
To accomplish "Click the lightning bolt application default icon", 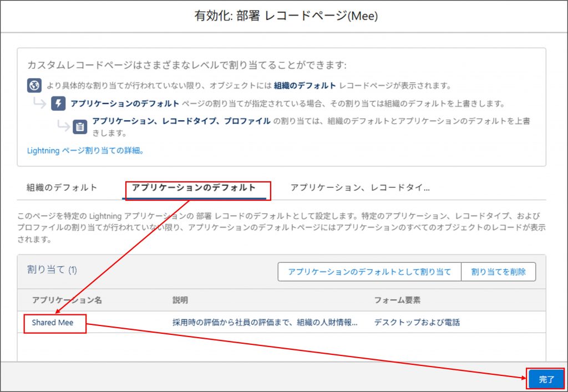I will pos(58,104).
